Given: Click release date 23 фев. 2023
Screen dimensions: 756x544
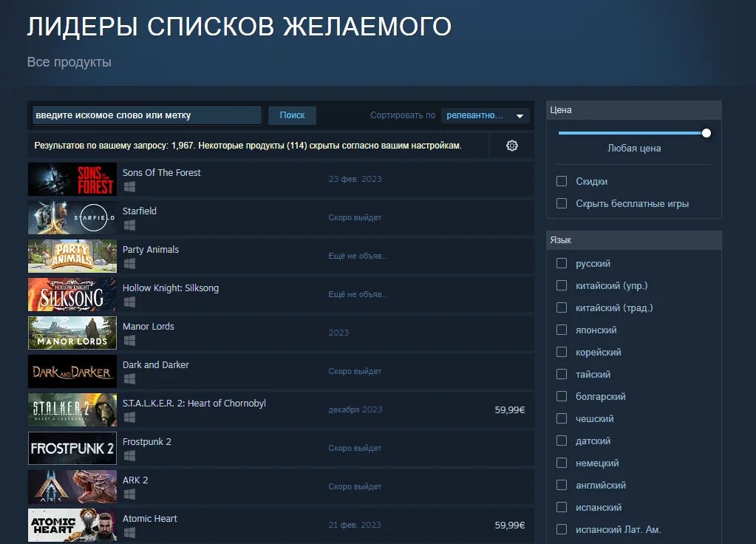Looking at the screenshot, I should (355, 179).
